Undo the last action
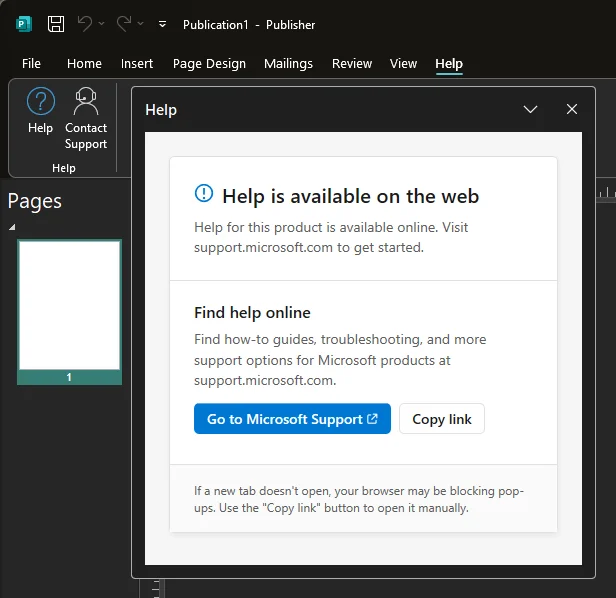Screen dimensions: 616x598 (x=84, y=24)
